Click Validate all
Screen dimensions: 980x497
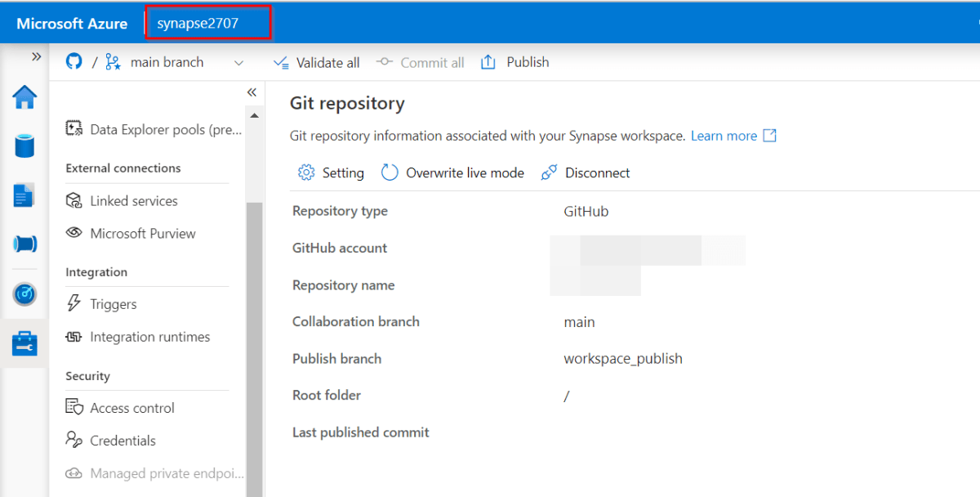316,62
